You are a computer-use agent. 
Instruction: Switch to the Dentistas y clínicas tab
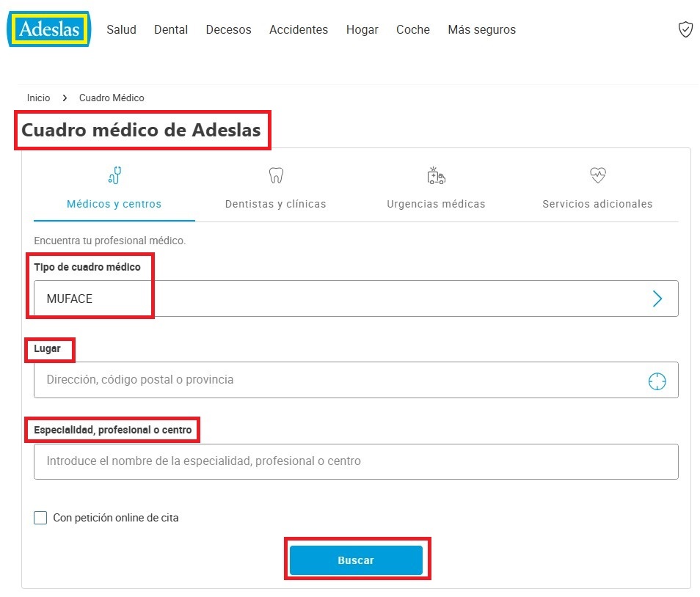point(275,204)
